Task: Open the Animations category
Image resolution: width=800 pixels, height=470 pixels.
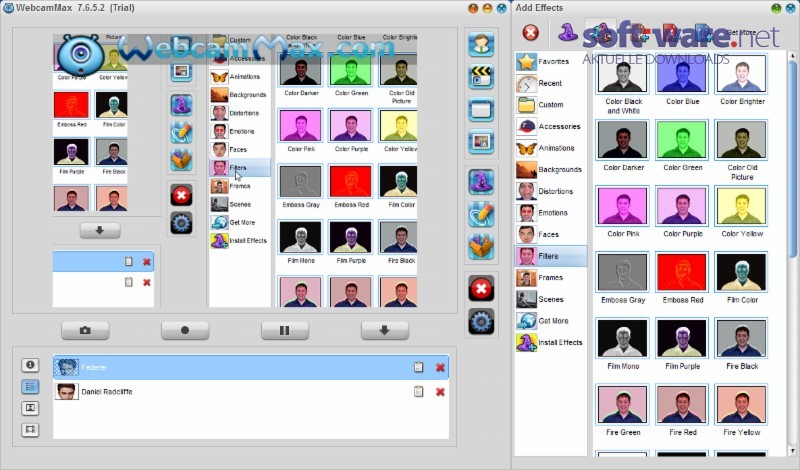Action: pyautogui.click(x=551, y=148)
